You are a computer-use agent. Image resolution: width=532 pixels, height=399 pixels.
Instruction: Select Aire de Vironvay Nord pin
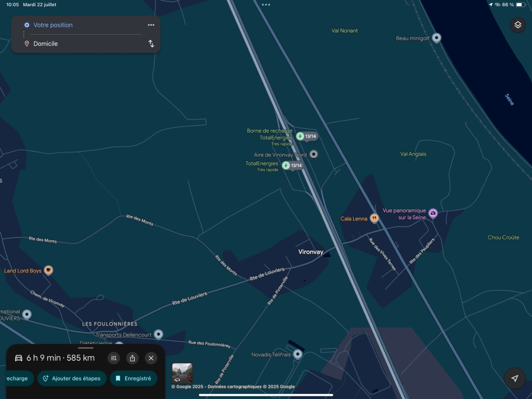(x=314, y=154)
